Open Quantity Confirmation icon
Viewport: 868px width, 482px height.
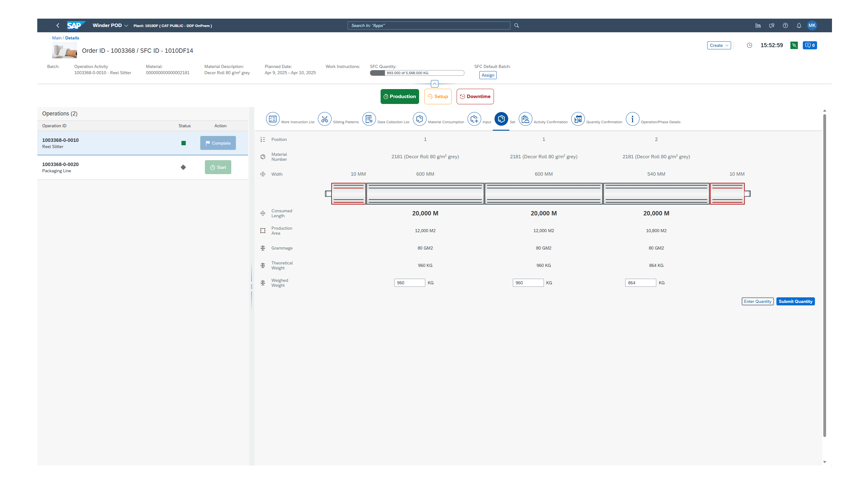(x=577, y=119)
